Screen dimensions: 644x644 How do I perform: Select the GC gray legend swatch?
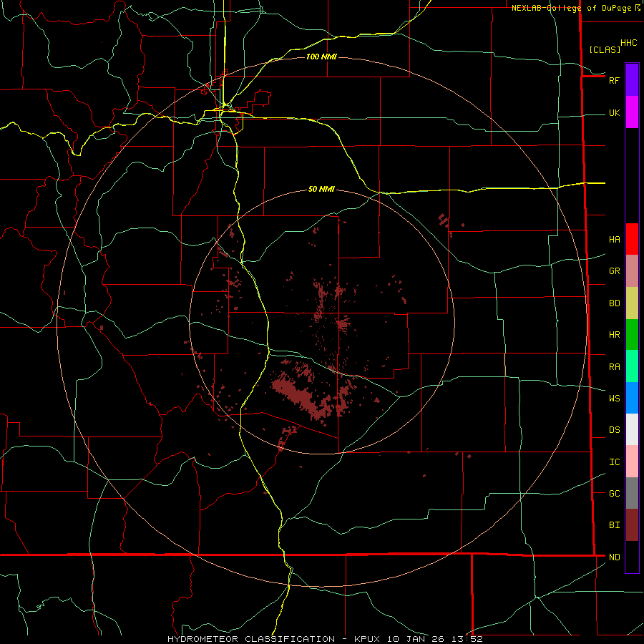[x=632, y=493]
